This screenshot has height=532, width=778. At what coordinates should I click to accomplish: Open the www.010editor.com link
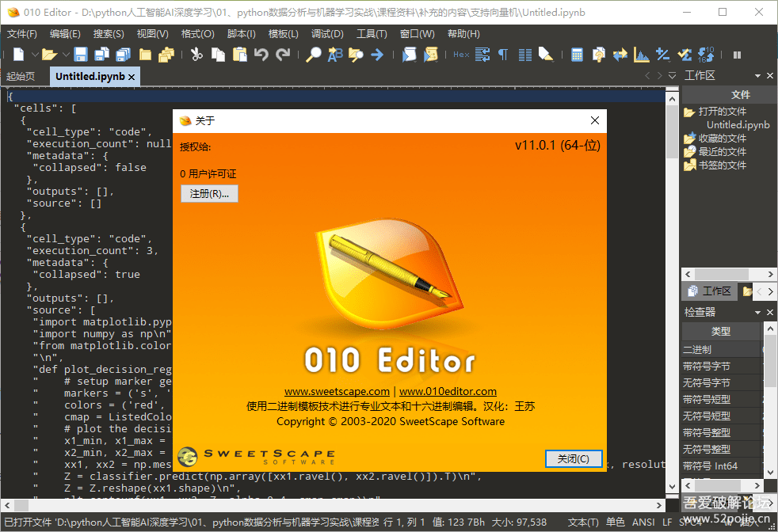pos(448,391)
